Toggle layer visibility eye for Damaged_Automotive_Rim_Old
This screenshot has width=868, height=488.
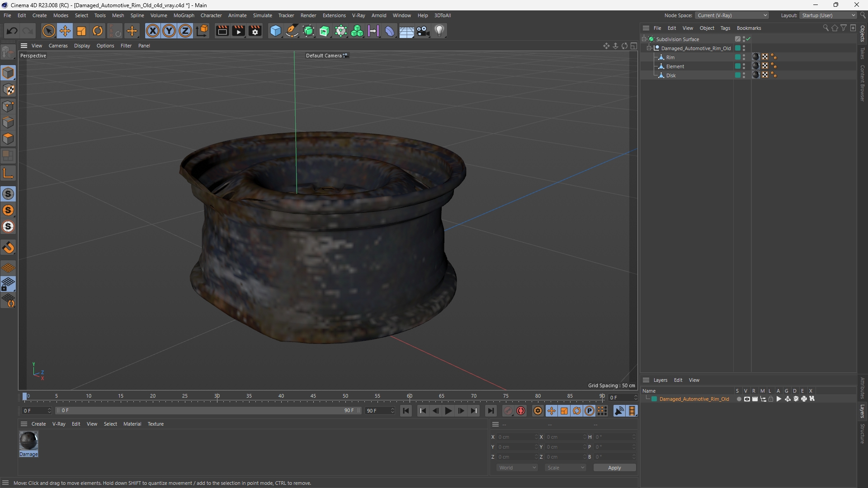click(747, 399)
